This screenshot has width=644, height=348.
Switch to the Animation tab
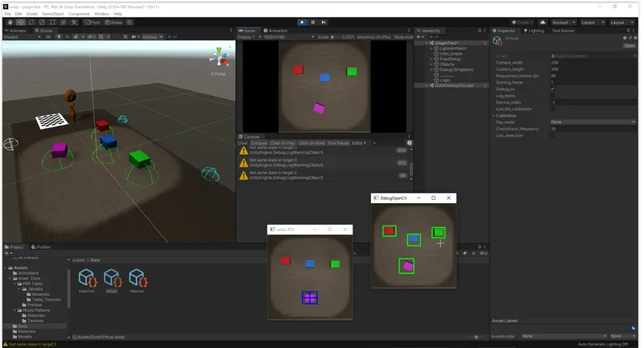pyautogui.click(x=275, y=31)
